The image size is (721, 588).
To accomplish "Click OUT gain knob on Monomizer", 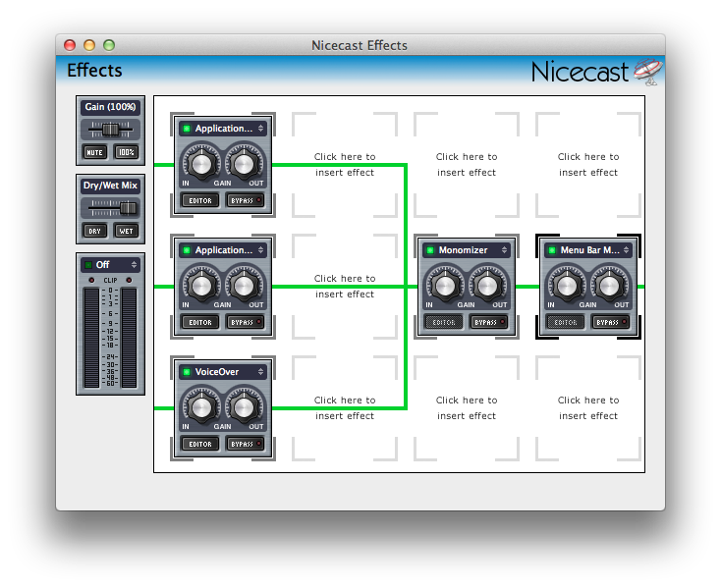I will (487, 286).
